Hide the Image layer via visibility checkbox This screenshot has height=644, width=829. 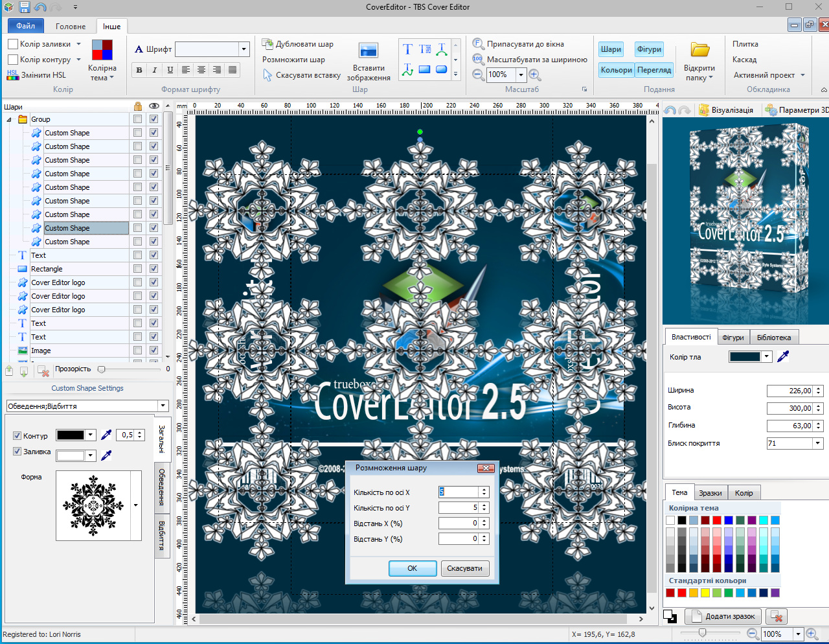153,351
